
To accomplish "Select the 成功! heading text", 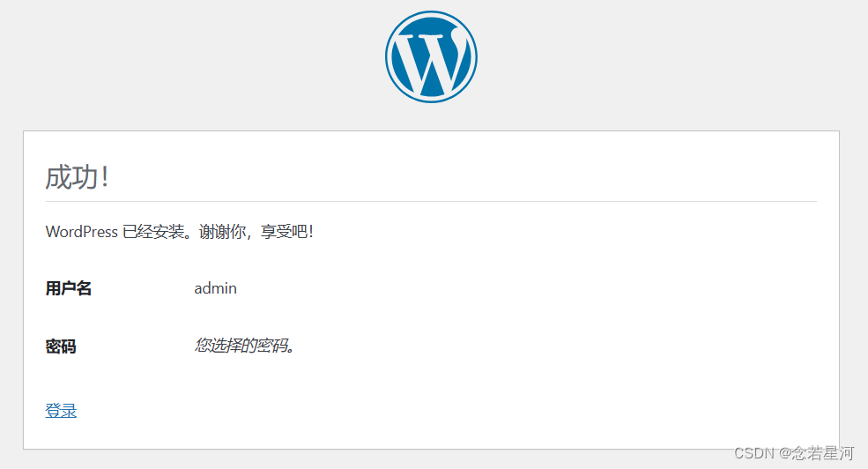I will click(x=77, y=177).
